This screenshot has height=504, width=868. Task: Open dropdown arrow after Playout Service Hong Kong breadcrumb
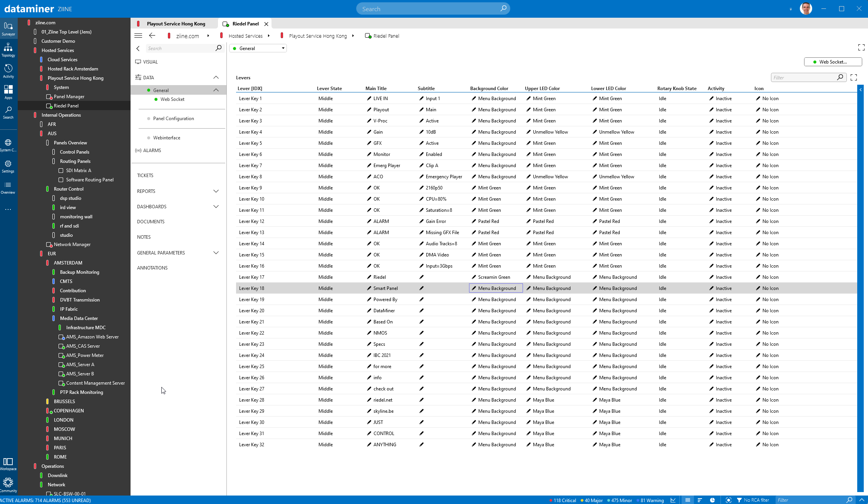pyautogui.click(x=353, y=36)
